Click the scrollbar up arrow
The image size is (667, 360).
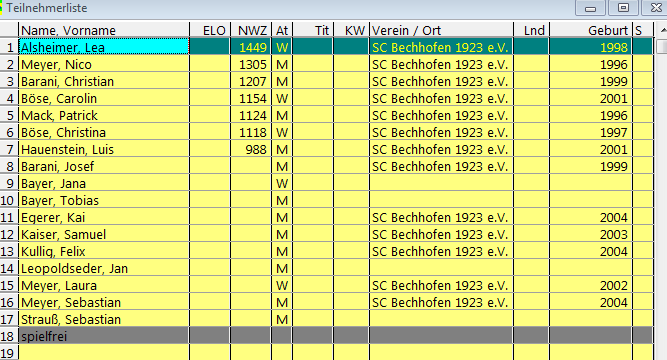662,30
